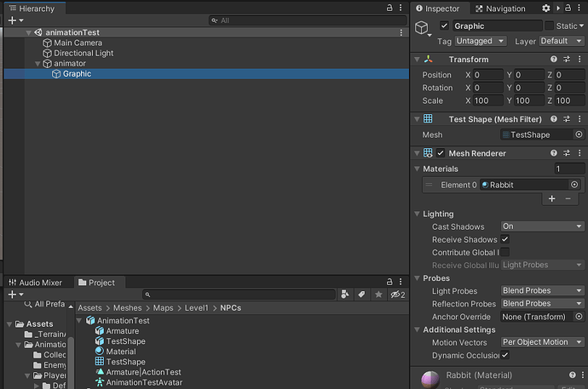Lock the Project panel
The height and width of the screenshot is (389, 588).
[389, 282]
